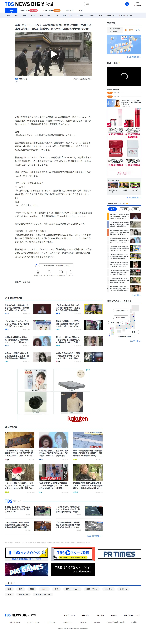Click the TBS CROSS DIG with Bloomberg banner

pyautogui.click(x=73, y=570)
